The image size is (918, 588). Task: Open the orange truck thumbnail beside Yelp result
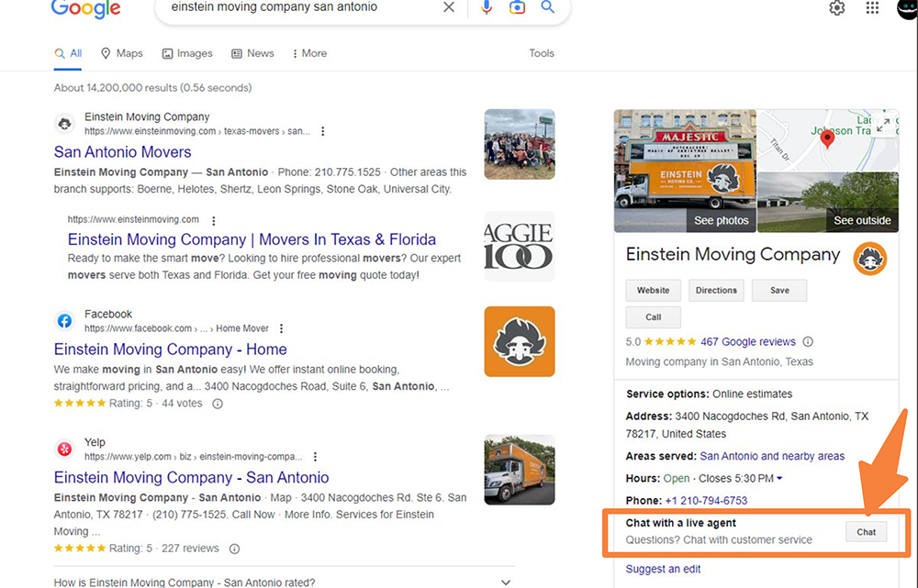(520, 470)
